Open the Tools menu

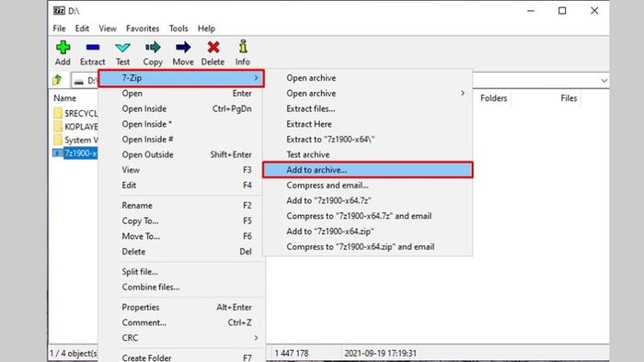[x=178, y=28]
